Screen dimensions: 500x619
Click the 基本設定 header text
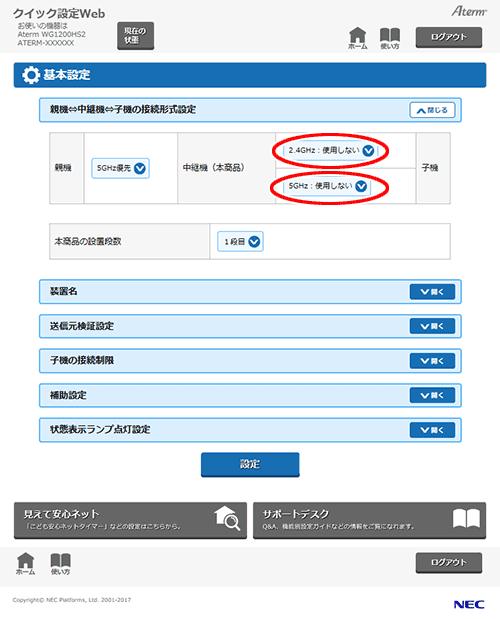pyautogui.click(x=67, y=75)
